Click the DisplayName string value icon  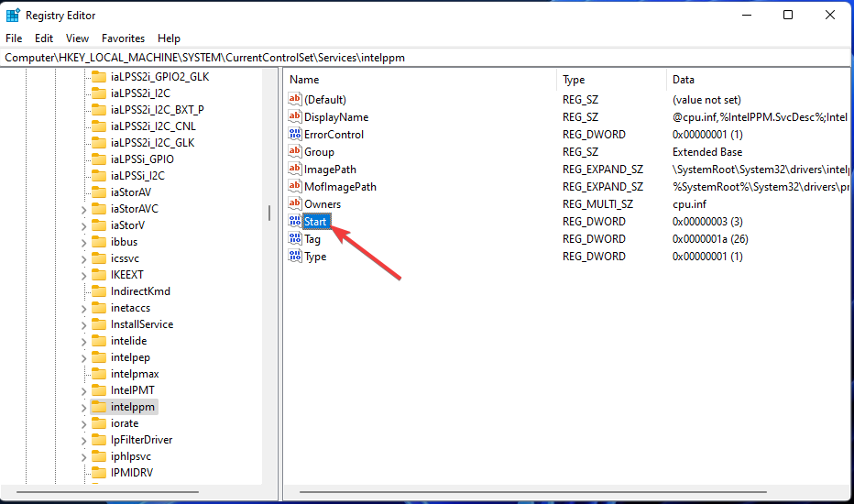pyautogui.click(x=295, y=116)
